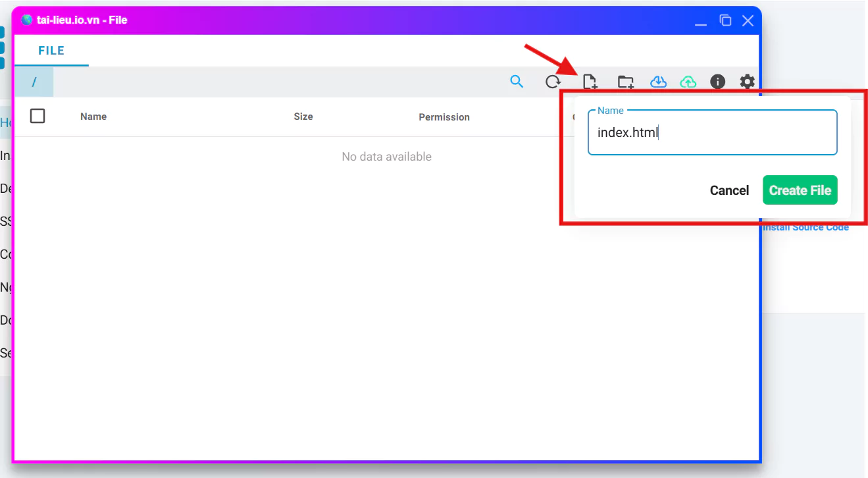The height and width of the screenshot is (478, 868).
Task: Open the info icon in toolbar
Action: point(717,82)
